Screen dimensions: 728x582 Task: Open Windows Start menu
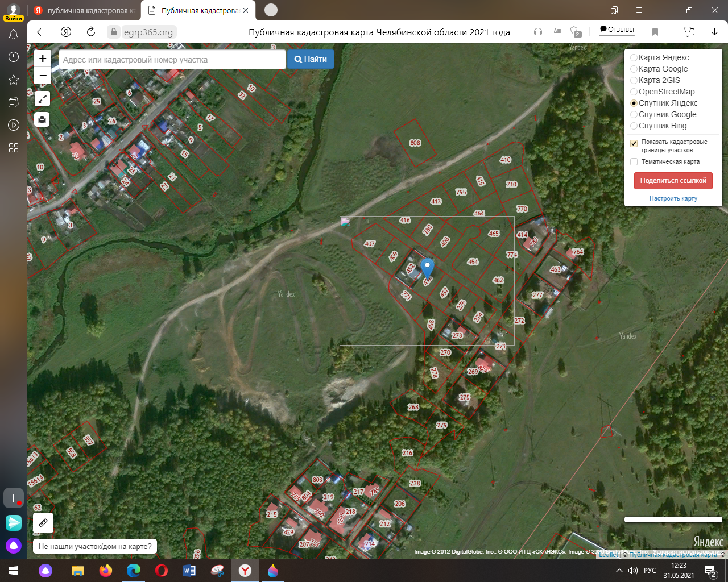pyautogui.click(x=14, y=570)
